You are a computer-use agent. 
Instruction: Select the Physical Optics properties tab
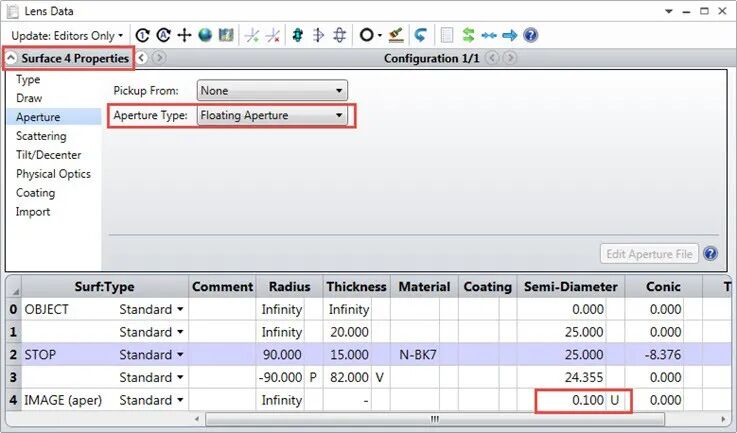(x=53, y=174)
